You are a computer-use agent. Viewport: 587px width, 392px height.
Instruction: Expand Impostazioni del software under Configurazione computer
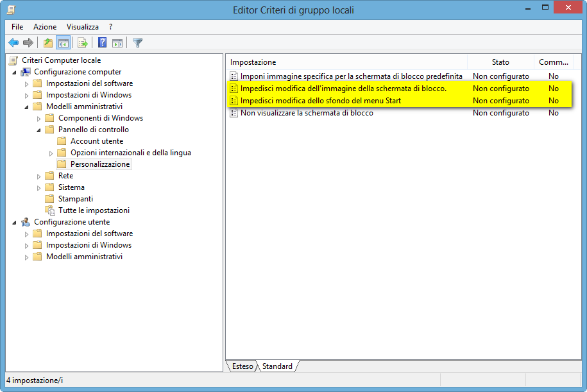(26, 84)
